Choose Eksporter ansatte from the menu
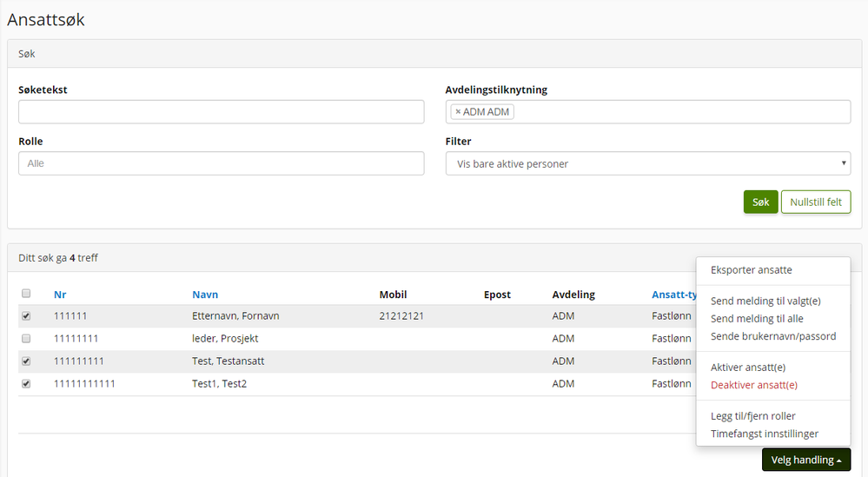 click(x=752, y=270)
